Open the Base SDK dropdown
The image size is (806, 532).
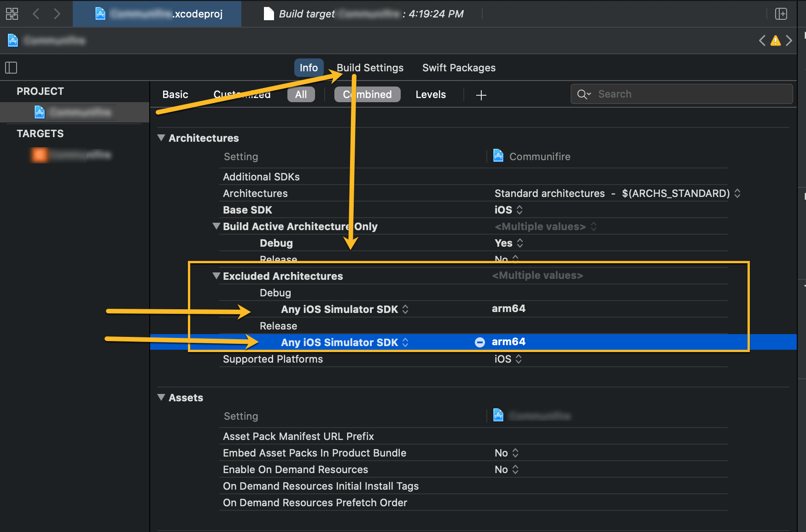click(x=520, y=210)
